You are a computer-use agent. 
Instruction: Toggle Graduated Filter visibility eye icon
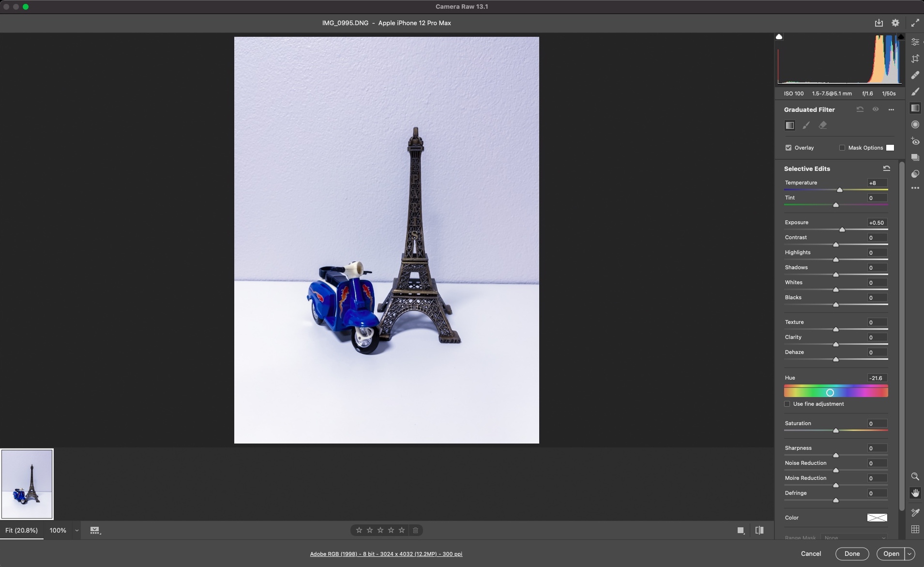click(876, 109)
